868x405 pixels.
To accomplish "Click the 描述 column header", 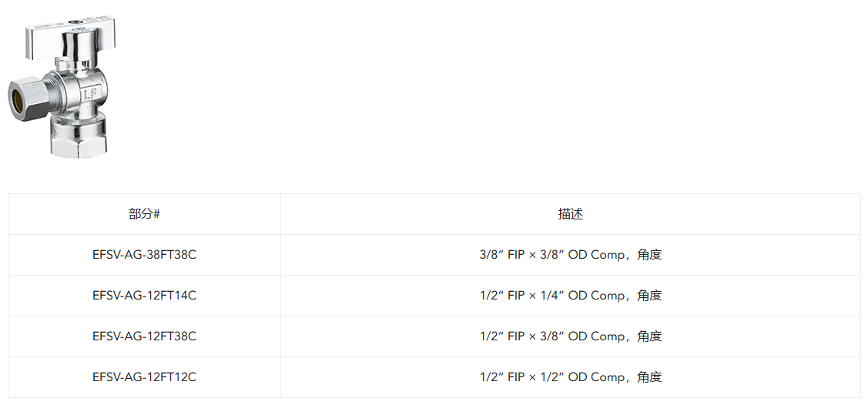I will pyautogui.click(x=570, y=214).
